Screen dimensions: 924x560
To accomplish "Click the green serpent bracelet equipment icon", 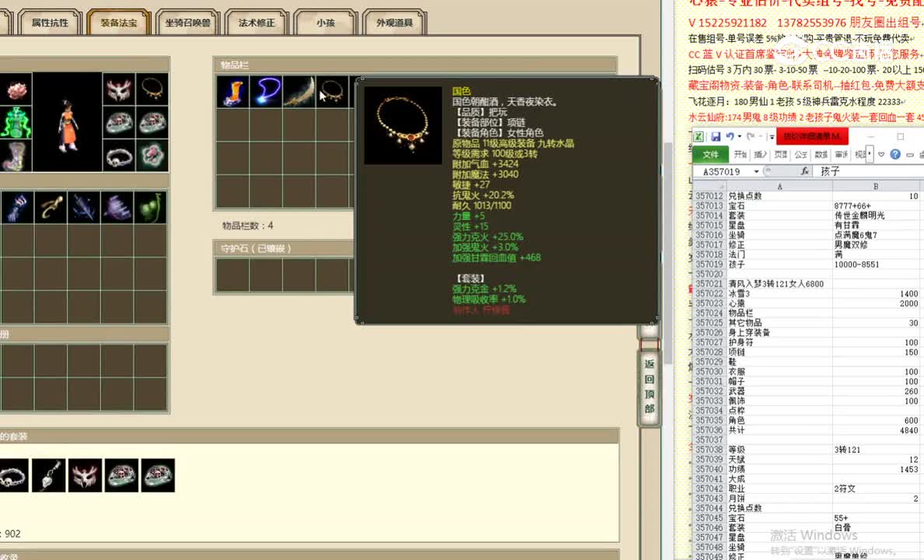I will coord(16,123).
